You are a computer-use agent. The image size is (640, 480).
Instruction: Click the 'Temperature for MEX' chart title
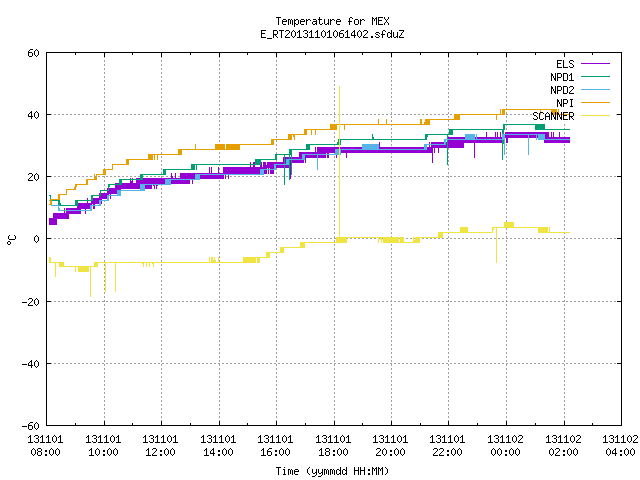tap(332, 21)
